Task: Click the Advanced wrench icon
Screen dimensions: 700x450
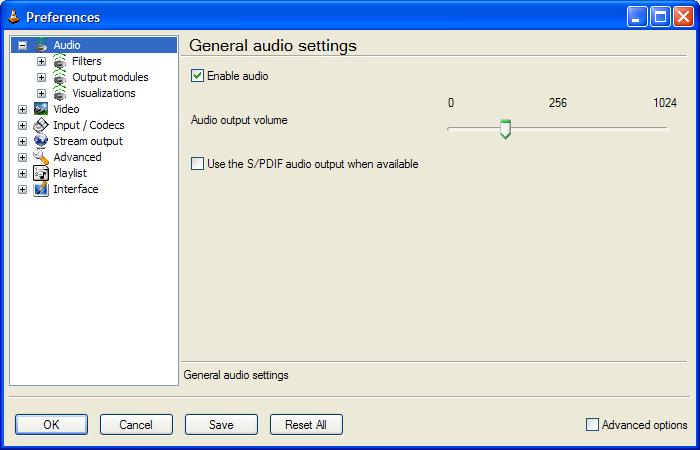Action: [x=41, y=157]
